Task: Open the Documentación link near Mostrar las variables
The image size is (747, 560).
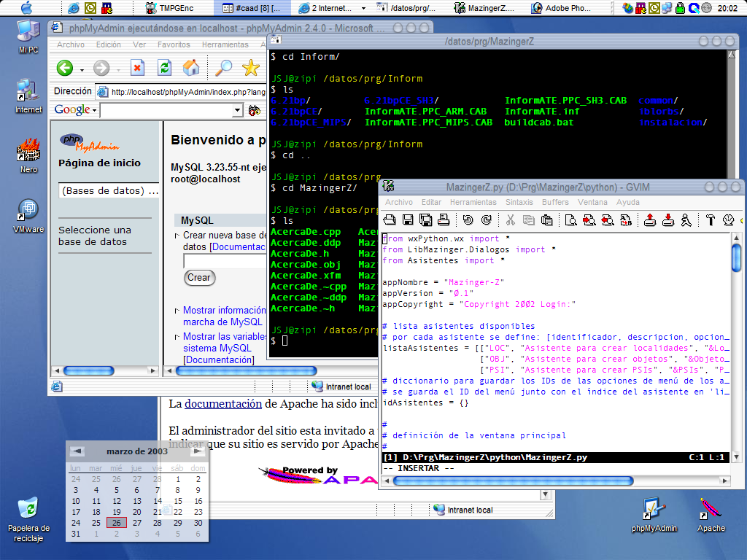Action: click(x=219, y=360)
